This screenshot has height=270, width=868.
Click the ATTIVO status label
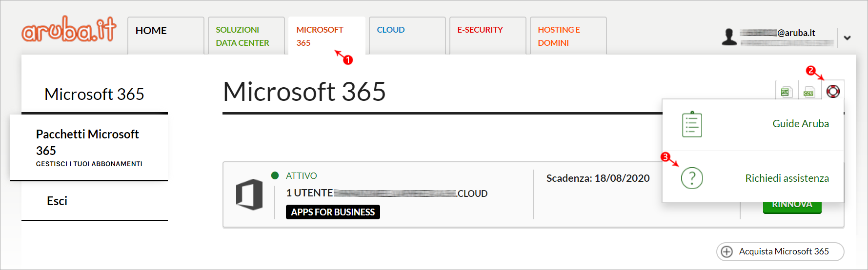(301, 176)
